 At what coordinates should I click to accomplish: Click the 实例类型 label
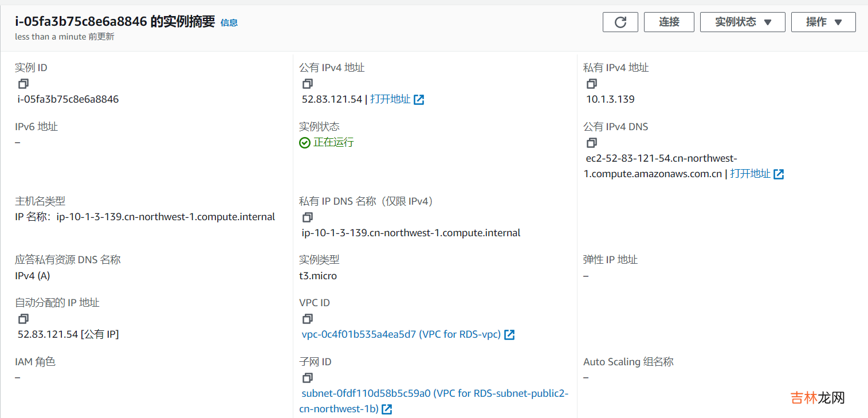(x=319, y=260)
